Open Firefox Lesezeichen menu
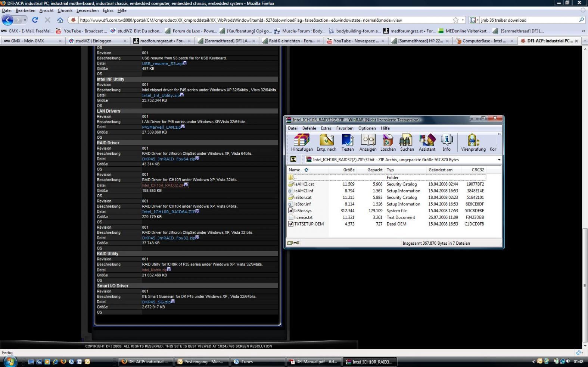The width and height of the screenshot is (588, 367). [87, 10]
